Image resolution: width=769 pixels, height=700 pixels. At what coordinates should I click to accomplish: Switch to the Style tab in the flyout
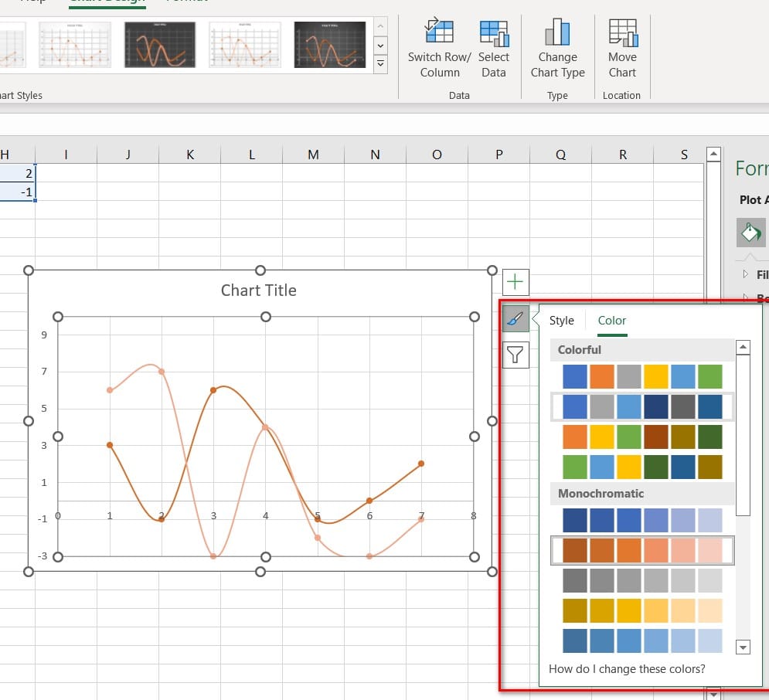(x=561, y=321)
